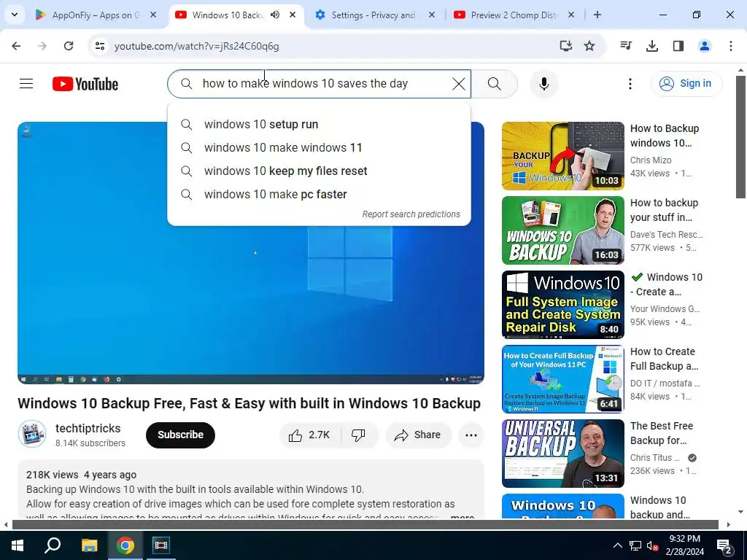Screen dimensions: 747x560
Task: Mute the Windows 10 Backup tab audio
Action: (x=275, y=15)
